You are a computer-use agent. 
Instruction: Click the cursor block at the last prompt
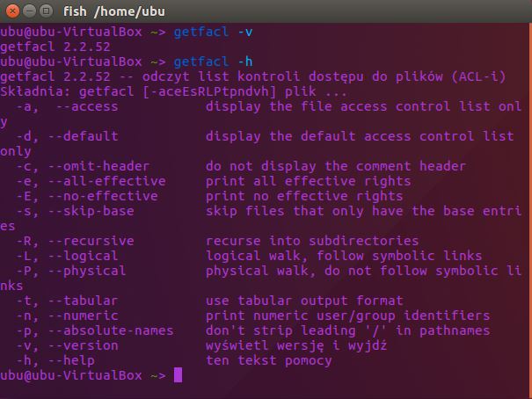pyautogui.click(x=178, y=375)
